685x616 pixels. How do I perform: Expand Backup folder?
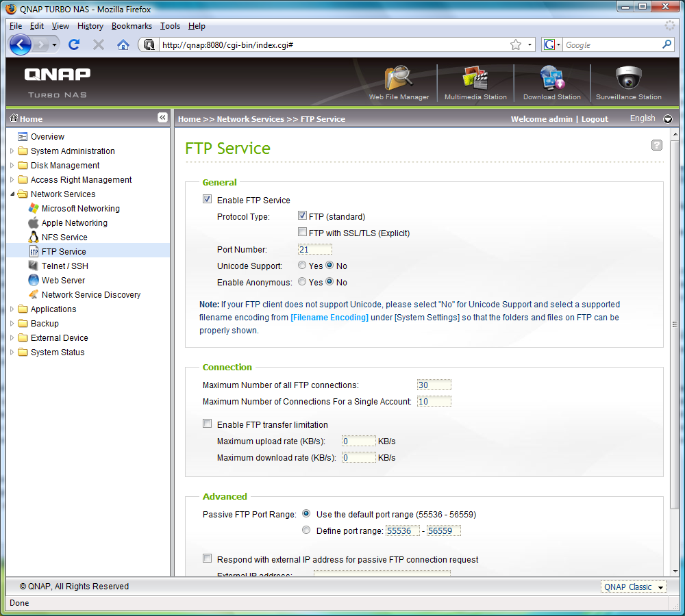click(x=12, y=323)
